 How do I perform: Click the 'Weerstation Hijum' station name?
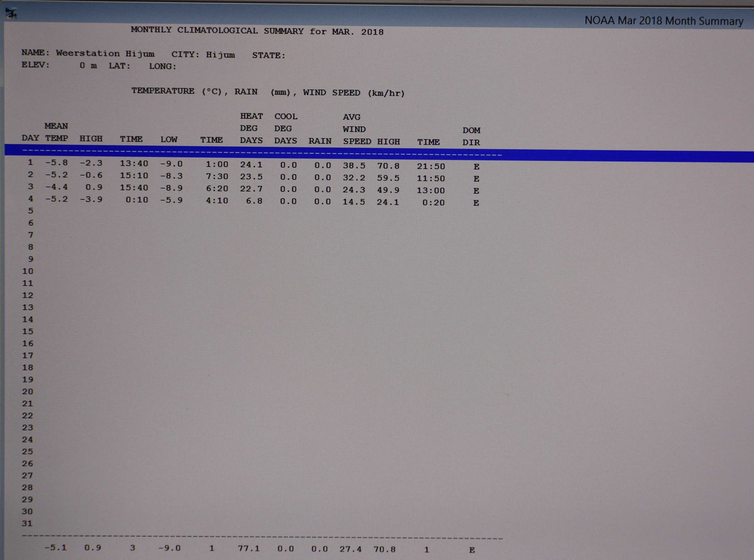click(x=105, y=53)
